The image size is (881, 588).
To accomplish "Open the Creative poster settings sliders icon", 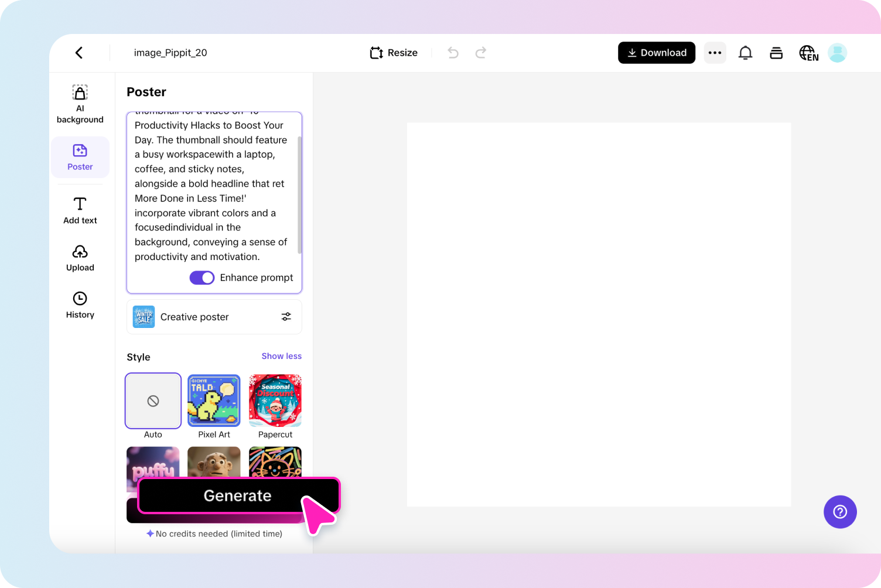I will coord(286,317).
